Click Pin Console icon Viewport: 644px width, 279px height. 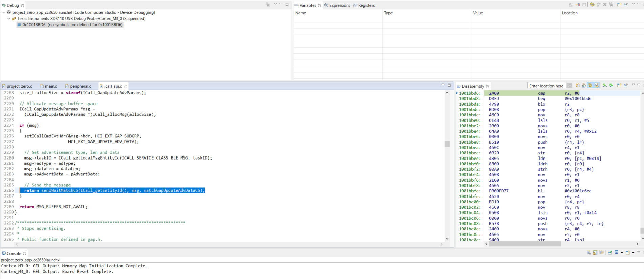pyautogui.click(x=610, y=253)
